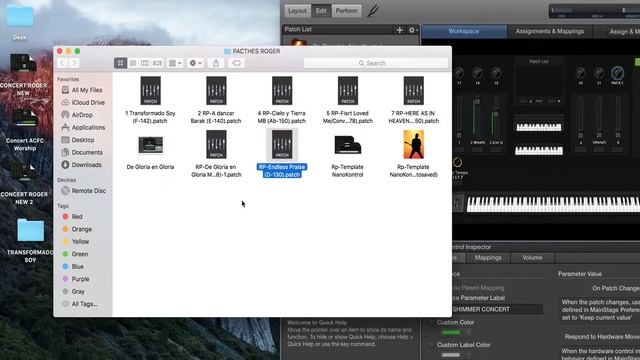
Task: Toggle the Custom Label Color checkbox
Action: tap(432, 345)
